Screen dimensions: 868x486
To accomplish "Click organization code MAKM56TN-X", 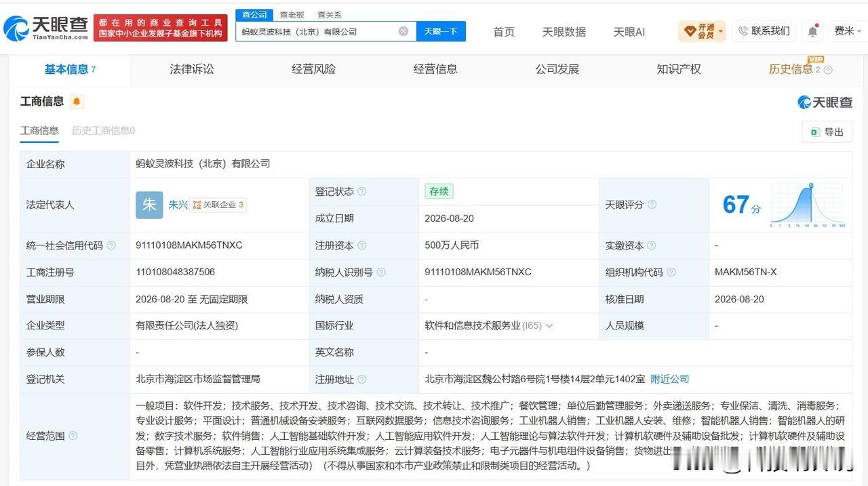I will click(746, 272).
